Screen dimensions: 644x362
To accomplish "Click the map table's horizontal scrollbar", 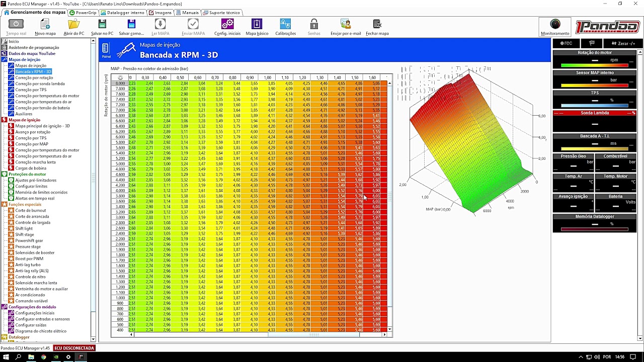I will pyautogui.click(x=258, y=334).
